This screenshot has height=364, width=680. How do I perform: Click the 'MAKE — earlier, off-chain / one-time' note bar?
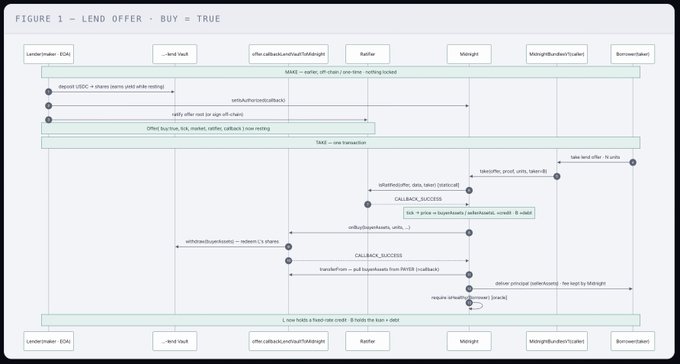(340, 72)
